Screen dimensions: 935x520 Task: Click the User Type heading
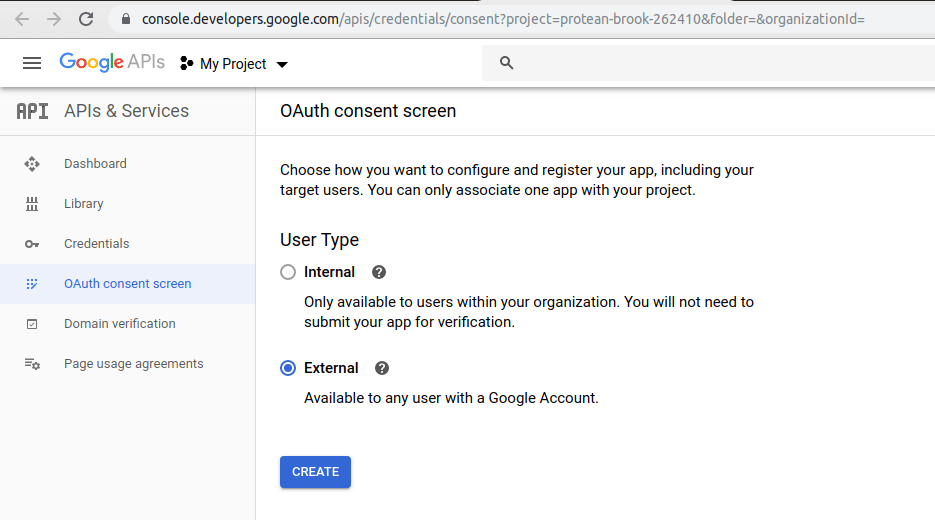(x=320, y=240)
